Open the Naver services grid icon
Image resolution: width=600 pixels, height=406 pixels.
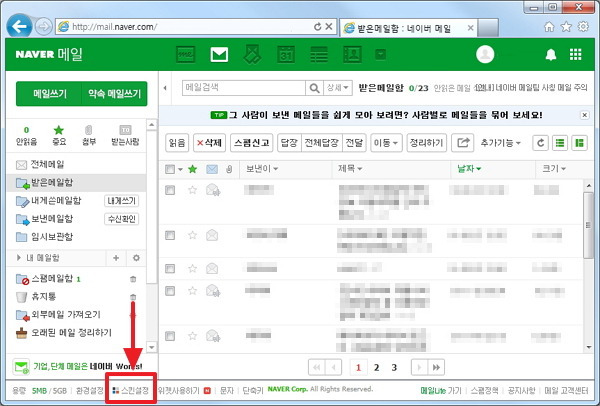576,54
